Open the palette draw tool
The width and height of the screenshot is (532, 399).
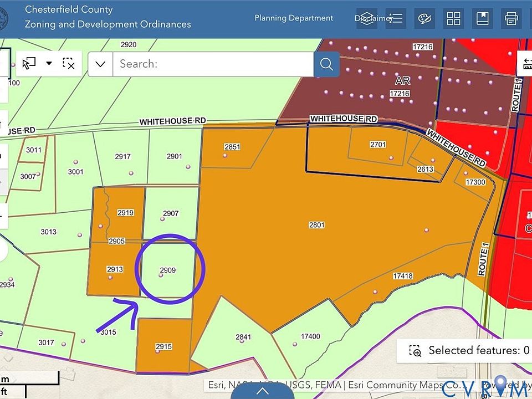(x=424, y=18)
